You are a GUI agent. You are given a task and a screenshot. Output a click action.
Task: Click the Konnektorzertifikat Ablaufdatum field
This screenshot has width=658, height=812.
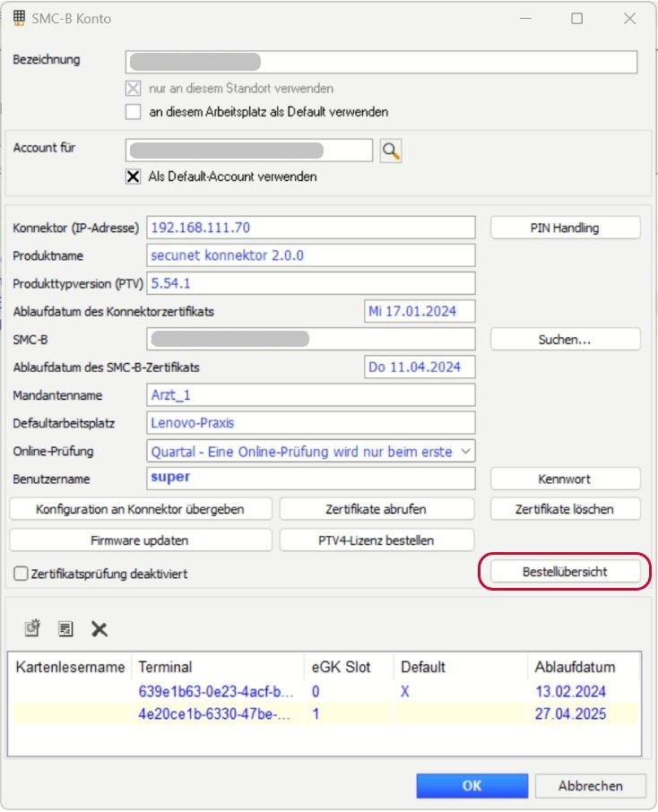click(420, 311)
